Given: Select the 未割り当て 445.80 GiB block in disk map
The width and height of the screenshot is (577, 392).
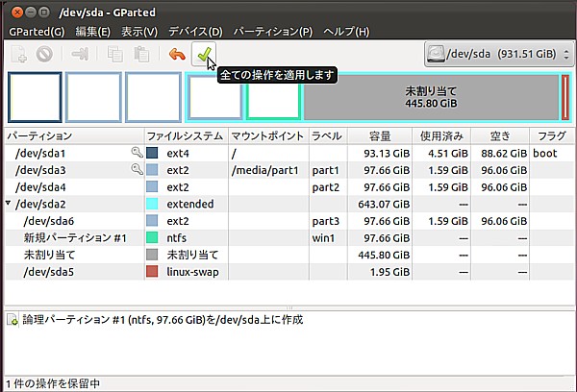Looking at the screenshot, I should point(431,97).
